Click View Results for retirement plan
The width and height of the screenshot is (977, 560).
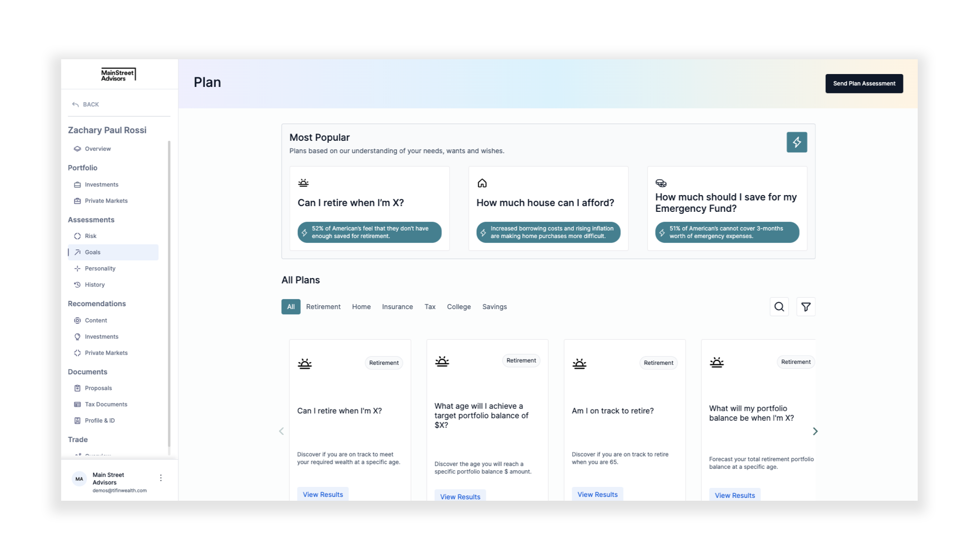(323, 494)
